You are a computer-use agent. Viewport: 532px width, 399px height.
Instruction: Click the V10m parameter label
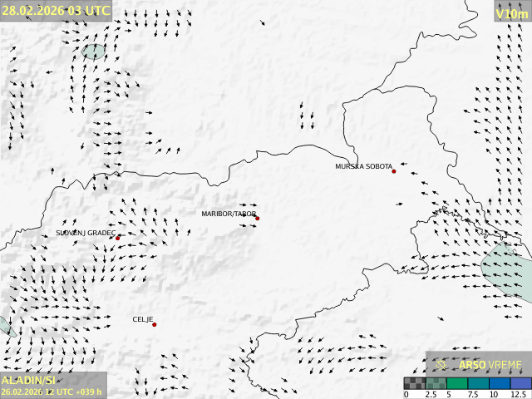(511, 13)
